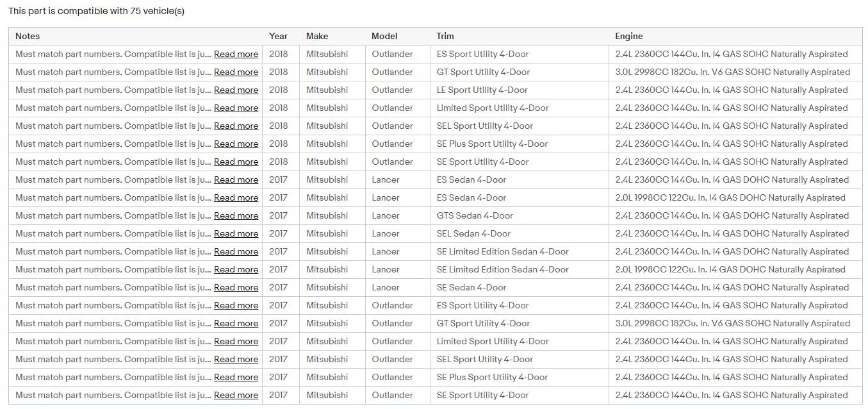Read more for Lancer SE Limited Edition 2.0L

(x=236, y=270)
